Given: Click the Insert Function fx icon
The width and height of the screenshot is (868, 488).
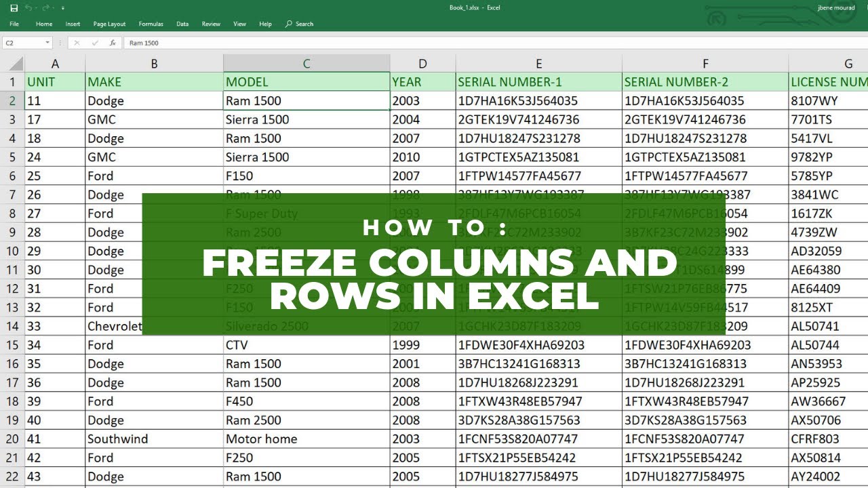Looking at the screenshot, I should [x=113, y=43].
